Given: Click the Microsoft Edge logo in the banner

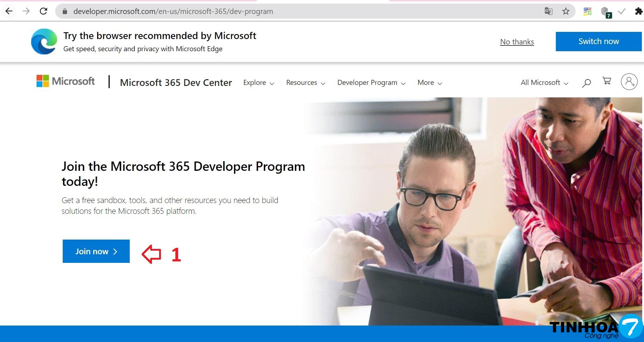Looking at the screenshot, I should 44,42.
